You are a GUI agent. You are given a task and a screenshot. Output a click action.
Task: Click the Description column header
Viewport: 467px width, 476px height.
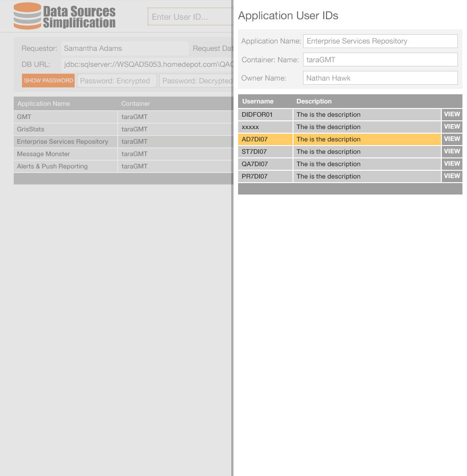(314, 102)
